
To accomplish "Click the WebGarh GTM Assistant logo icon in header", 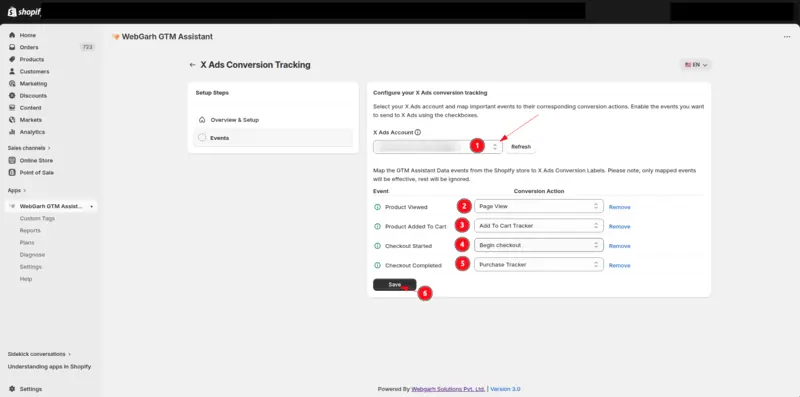I will point(116,37).
